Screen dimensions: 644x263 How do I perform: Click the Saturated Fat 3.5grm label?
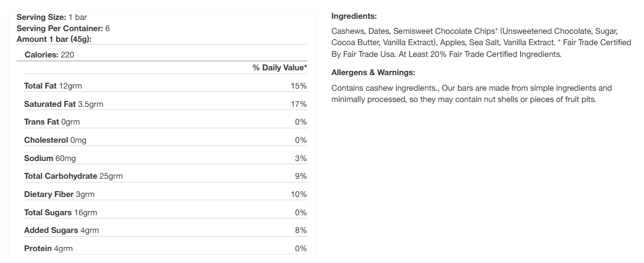pos(63,104)
